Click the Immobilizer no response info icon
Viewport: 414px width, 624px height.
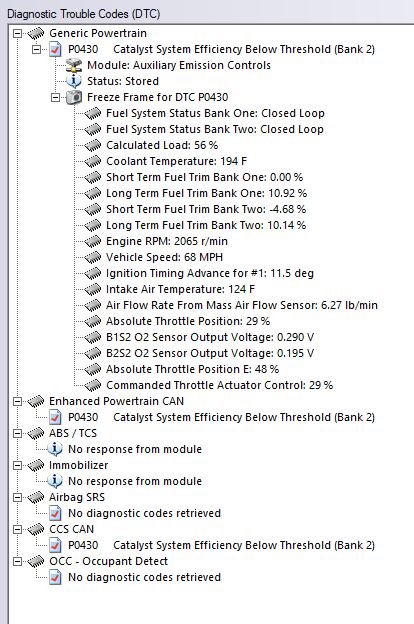coord(55,481)
